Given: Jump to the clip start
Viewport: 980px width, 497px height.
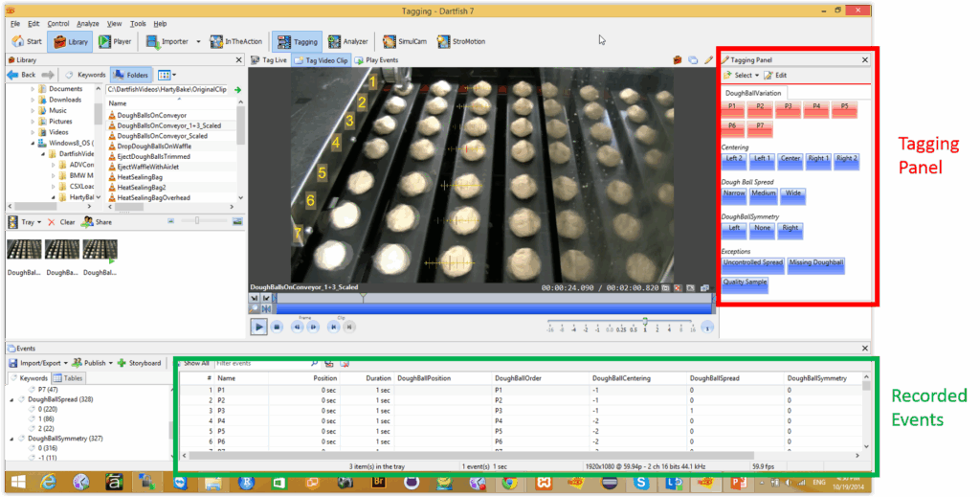Looking at the screenshot, I should (x=334, y=327).
